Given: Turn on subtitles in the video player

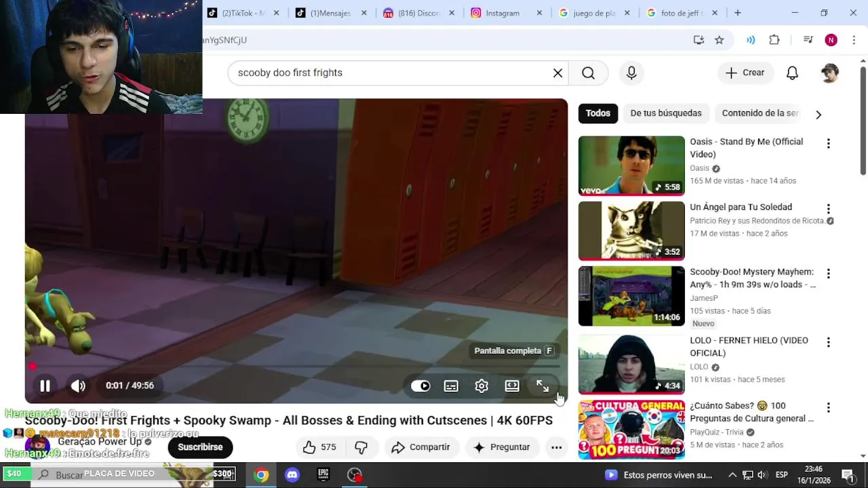Looking at the screenshot, I should [451, 386].
